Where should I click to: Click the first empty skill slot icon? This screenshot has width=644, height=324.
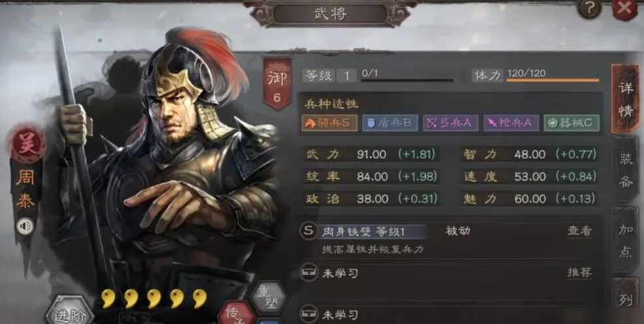[x=309, y=273]
